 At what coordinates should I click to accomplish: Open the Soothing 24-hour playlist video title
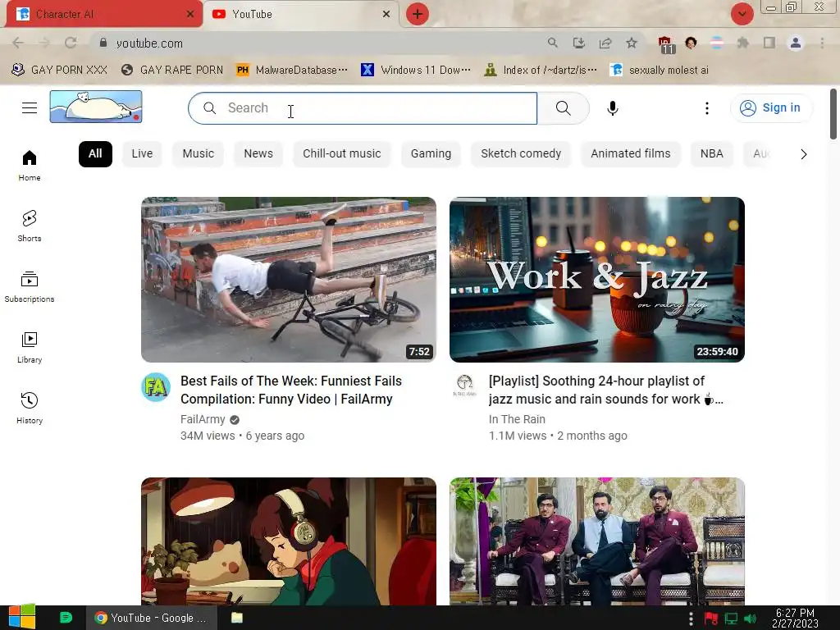tap(606, 390)
